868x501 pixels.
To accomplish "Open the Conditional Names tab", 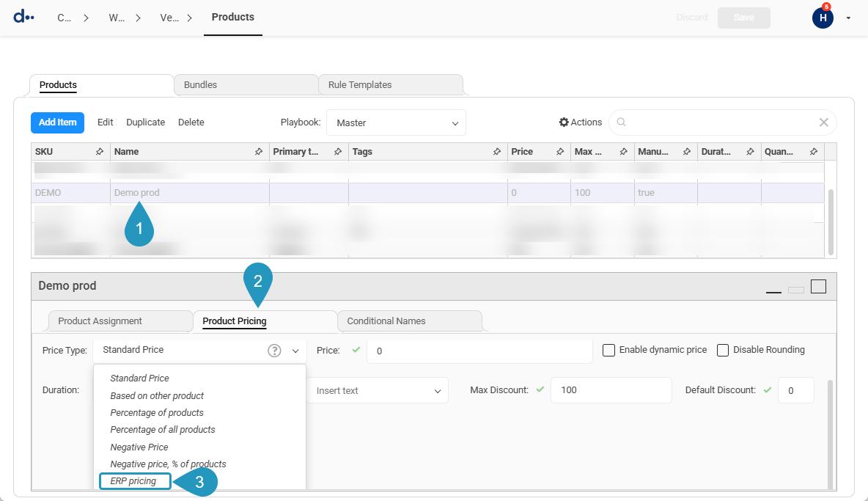I will click(x=409, y=321).
